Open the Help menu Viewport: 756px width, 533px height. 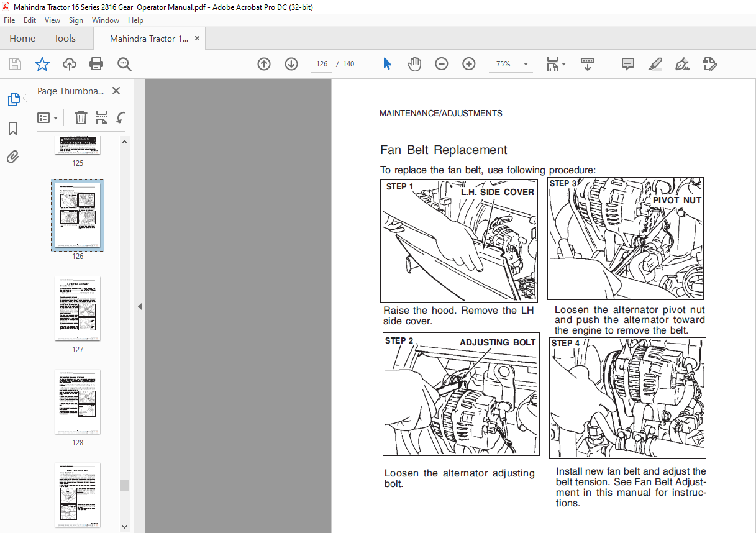click(135, 20)
